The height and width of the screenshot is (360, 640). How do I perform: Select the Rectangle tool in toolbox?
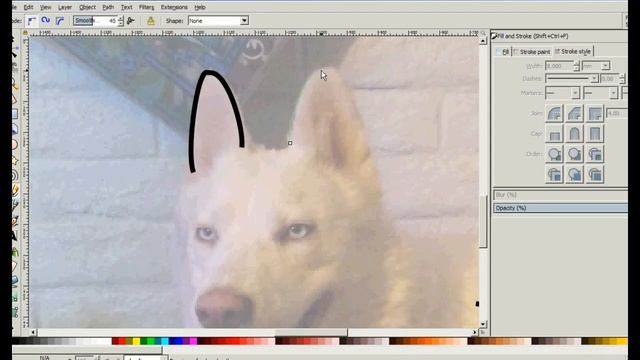point(15,114)
